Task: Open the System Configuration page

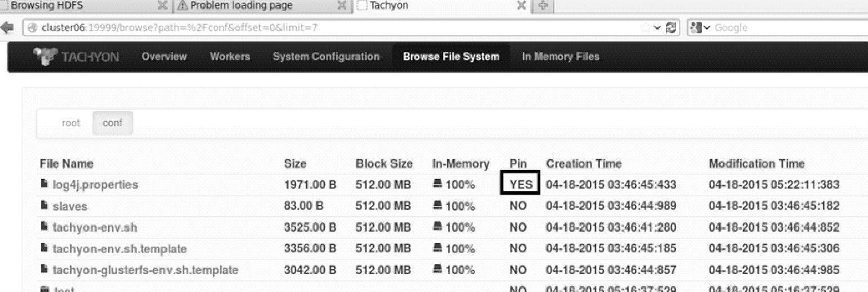Action: (326, 56)
